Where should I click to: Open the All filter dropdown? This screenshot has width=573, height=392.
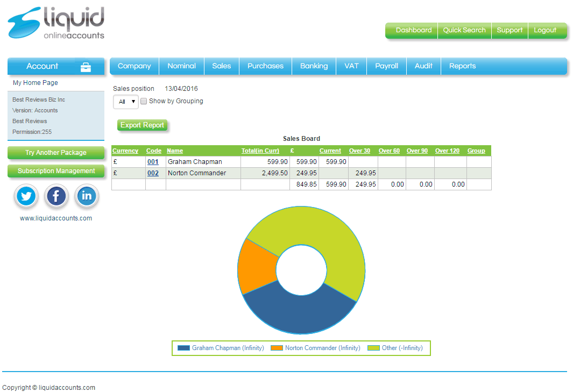[125, 102]
